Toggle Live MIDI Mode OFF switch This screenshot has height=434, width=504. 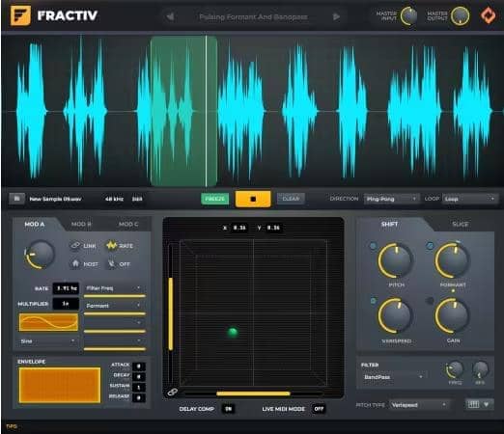319,409
